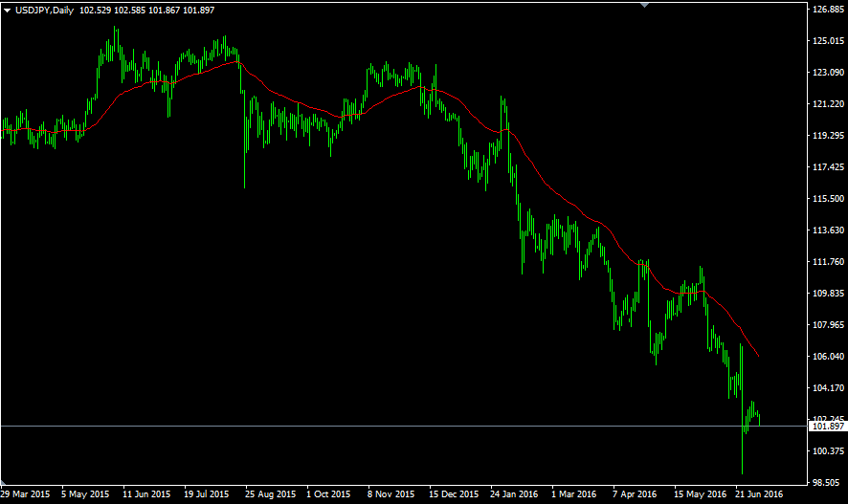Click the "11 Jun 2015" date label

[x=146, y=494]
